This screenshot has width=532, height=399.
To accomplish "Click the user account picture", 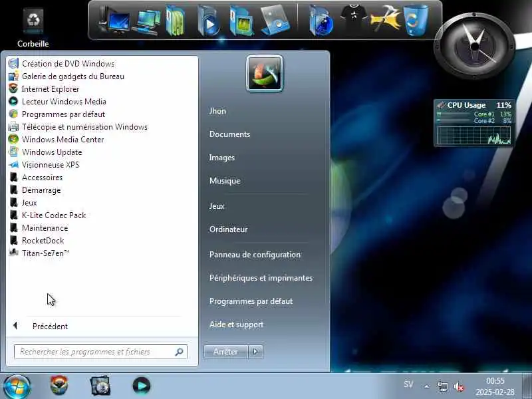I will 265,74.
